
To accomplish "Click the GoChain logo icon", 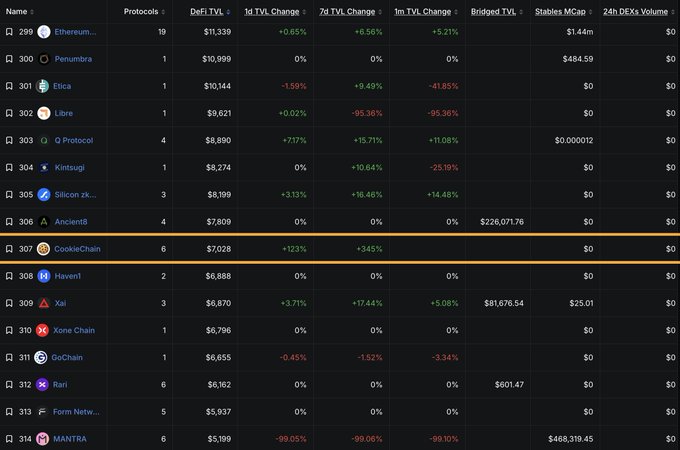I will 40,357.
